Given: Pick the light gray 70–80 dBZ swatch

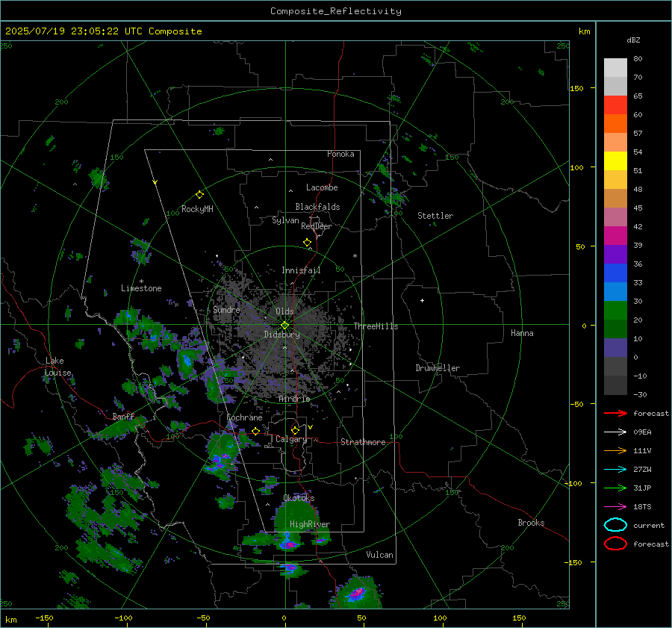Looking at the screenshot, I should pyautogui.click(x=615, y=68).
